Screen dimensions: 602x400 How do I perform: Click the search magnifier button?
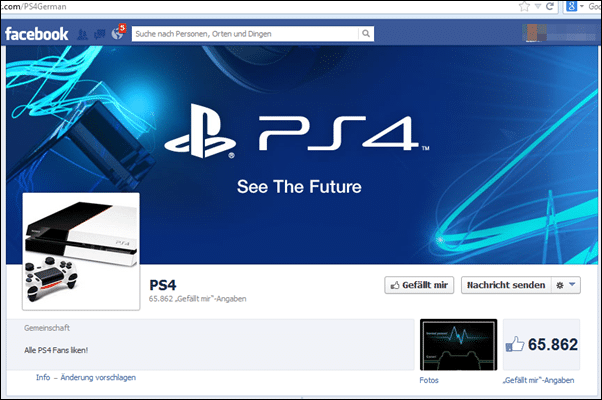point(366,34)
